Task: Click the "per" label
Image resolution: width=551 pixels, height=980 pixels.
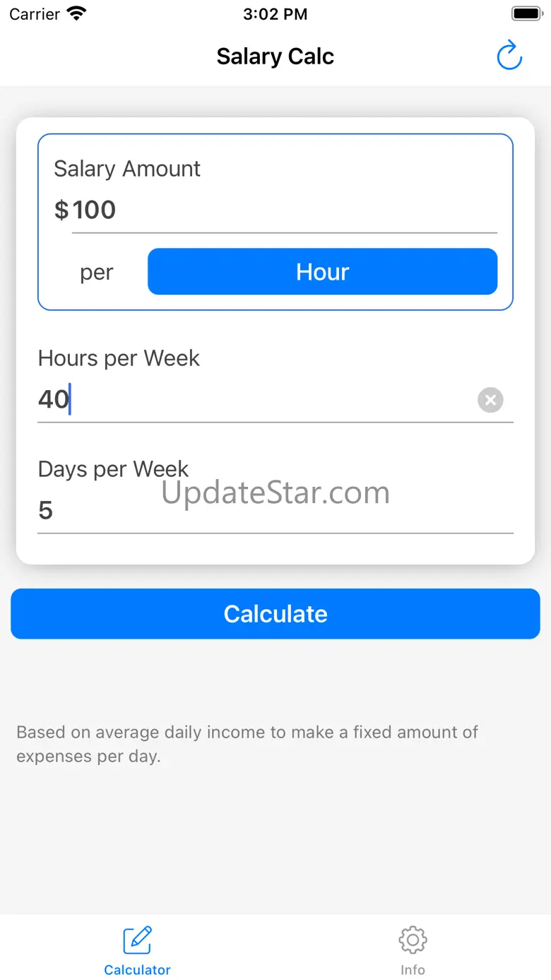Action: pos(97,273)
